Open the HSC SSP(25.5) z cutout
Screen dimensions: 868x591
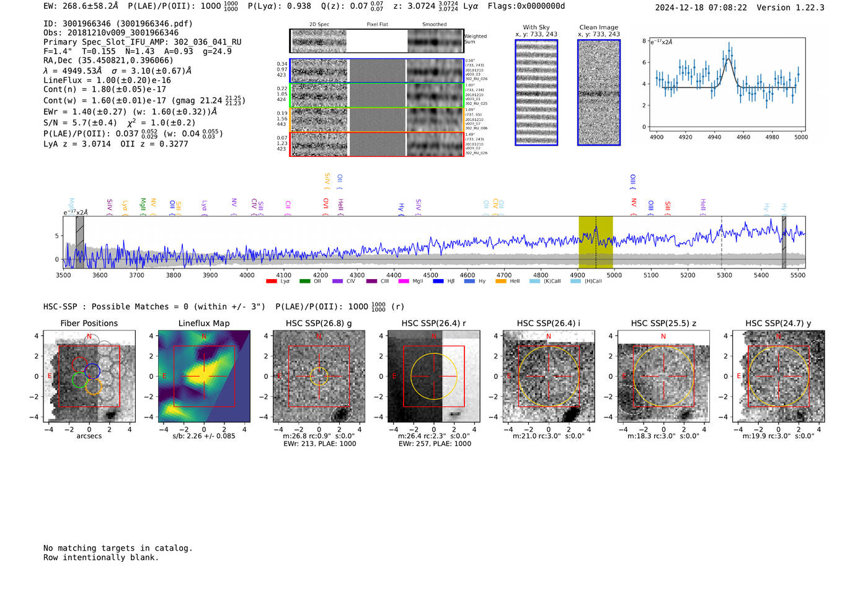[x=663, y=376]
